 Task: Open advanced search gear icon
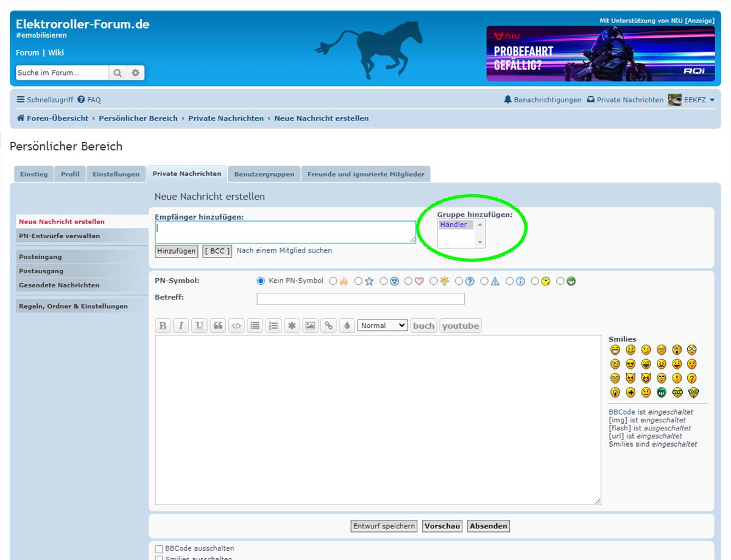(135, 73)
